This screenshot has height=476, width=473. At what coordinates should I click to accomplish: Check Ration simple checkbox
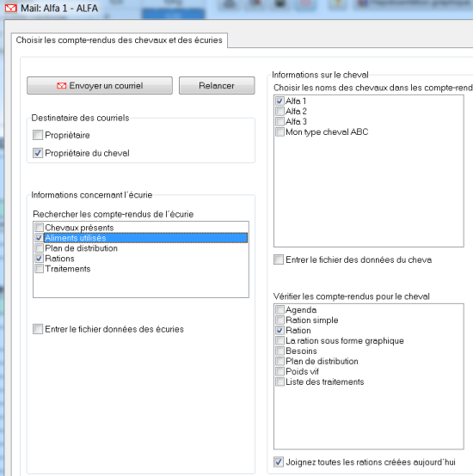[x=279, y=320]
